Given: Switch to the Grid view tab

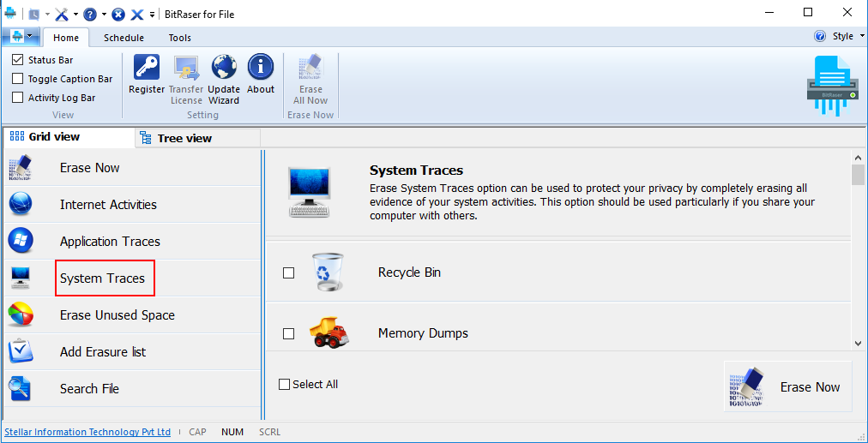Looking at the screenshot, I should (x=69, y=136).
